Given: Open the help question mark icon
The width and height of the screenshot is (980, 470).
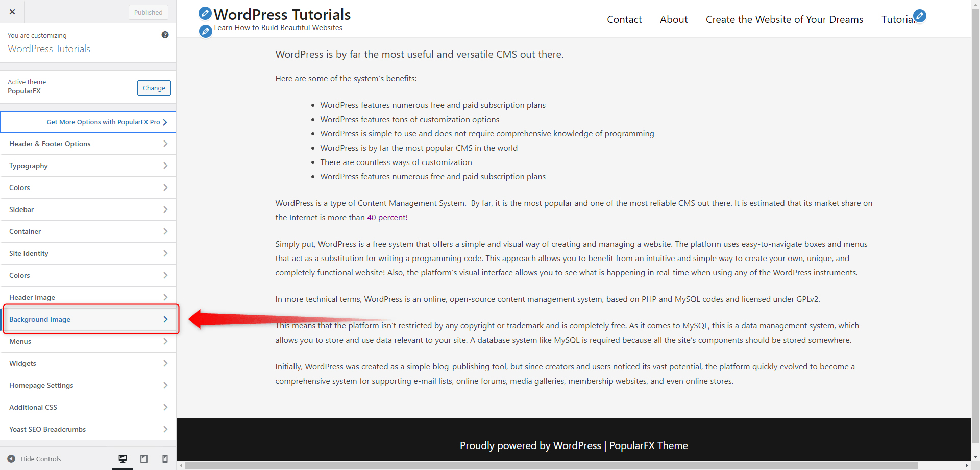Looking at the screenshot, I should tap(165, 35).
